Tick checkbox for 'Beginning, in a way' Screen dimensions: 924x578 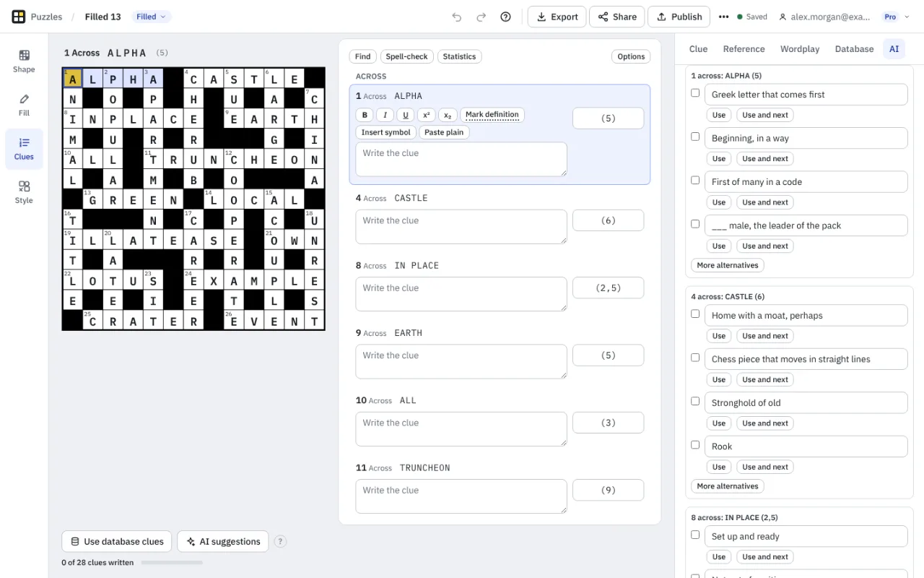(x=695, y=137)
